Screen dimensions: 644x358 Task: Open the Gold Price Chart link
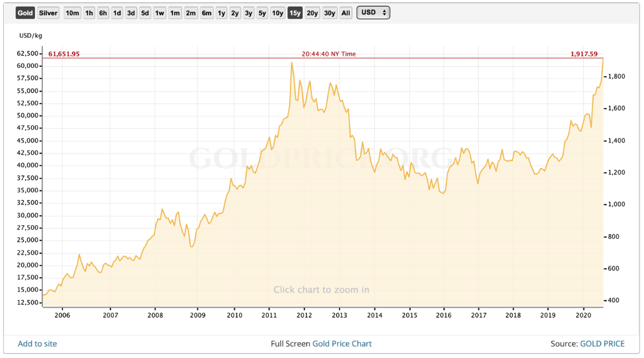tap(342, 344)
